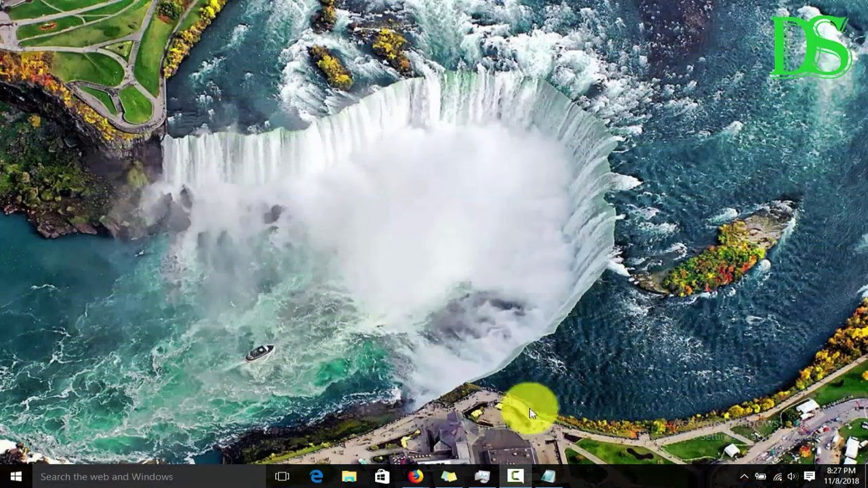This screenshot has width=868, height=488.
Task: Open the Windows Start menu
Action: [x=16, y=476]
